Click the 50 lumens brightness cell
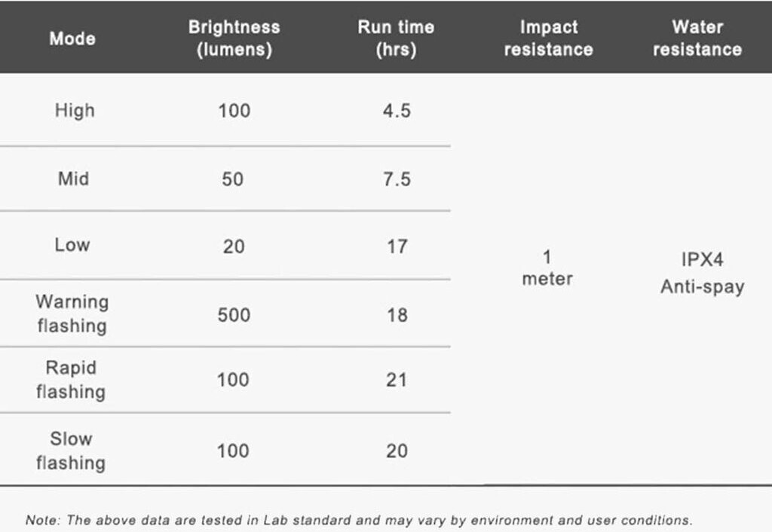772x532 pixels. point(234,179)
